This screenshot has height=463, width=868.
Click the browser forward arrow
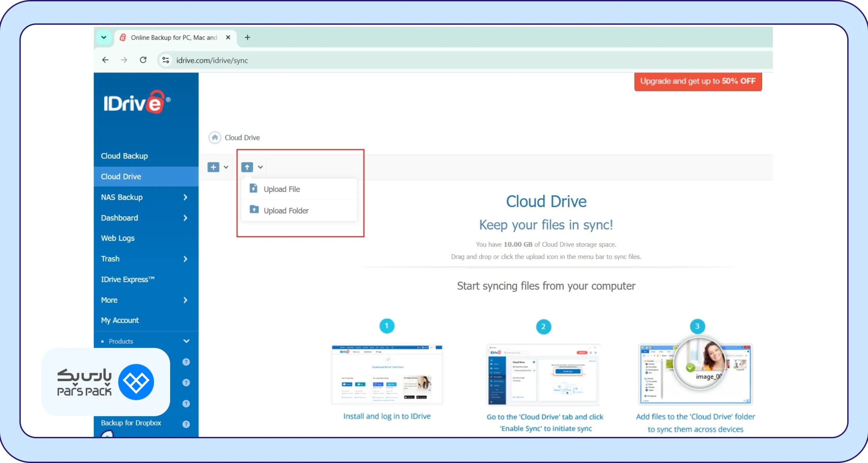(124, 60)
